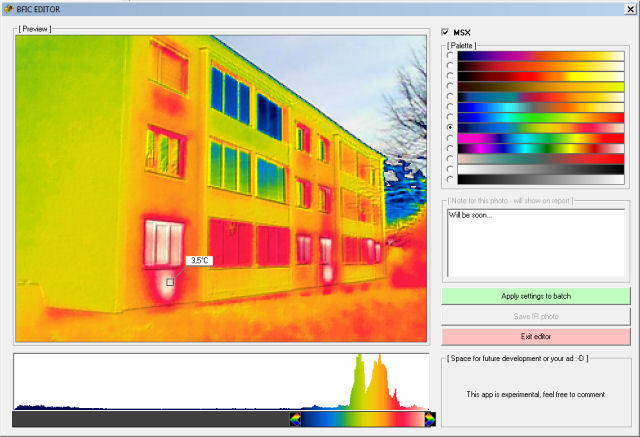Choose radio button of pink-teal-gray-red palette
Viewport: 640px width, 437px height.
(x=450, y=159)
